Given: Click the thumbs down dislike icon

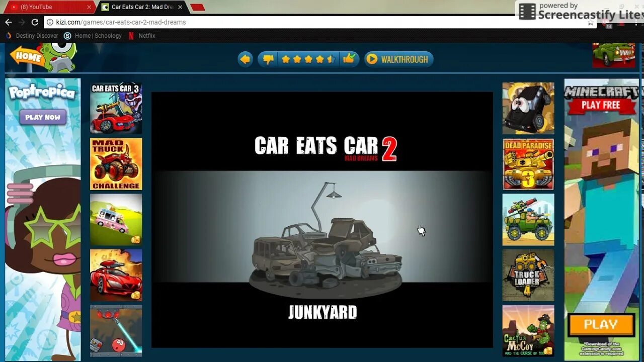Looking at the screenshot, I should [268, 59].
